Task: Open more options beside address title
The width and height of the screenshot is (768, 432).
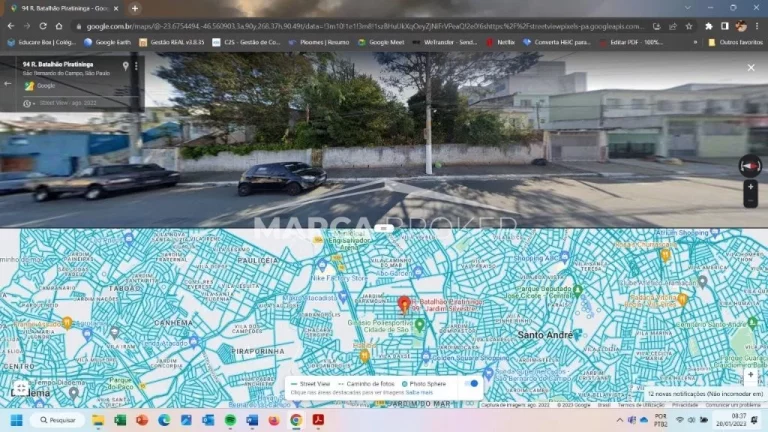Action: [136, 66]
